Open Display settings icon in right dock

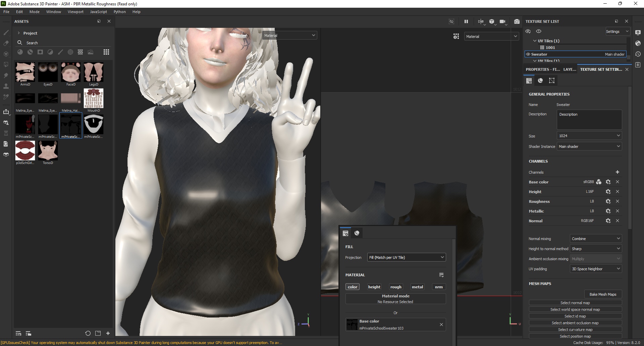click(638, 33)
